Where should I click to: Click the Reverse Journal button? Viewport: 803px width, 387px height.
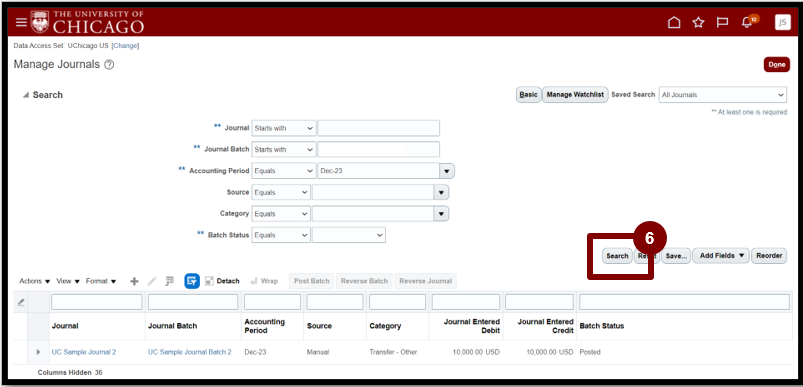pyautogui.click(x=426, y=281)
